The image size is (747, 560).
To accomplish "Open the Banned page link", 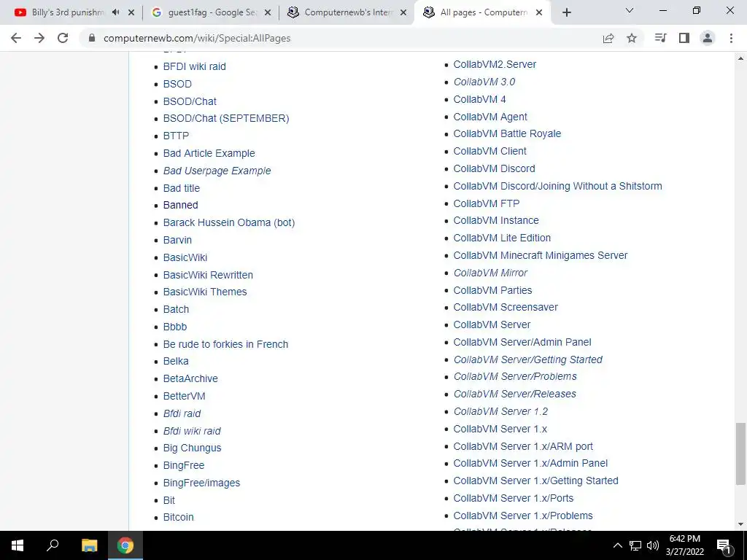I will [181, 205].
